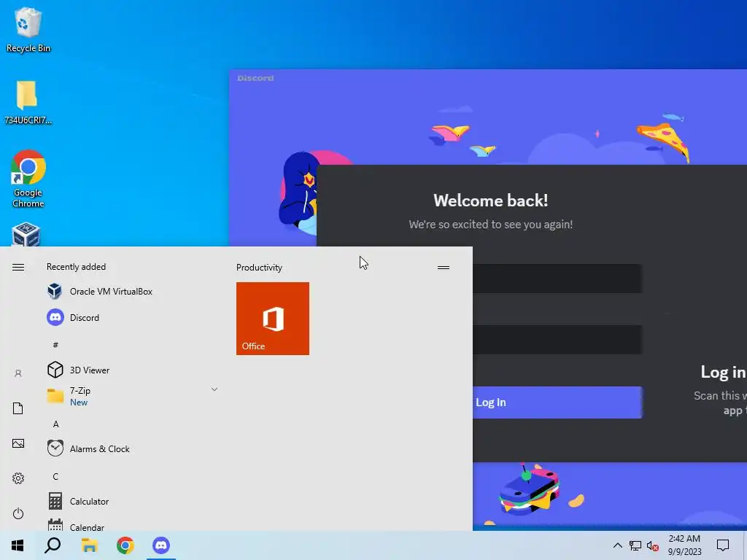Expand the Start menu hamburger navigation

(18, 267)
